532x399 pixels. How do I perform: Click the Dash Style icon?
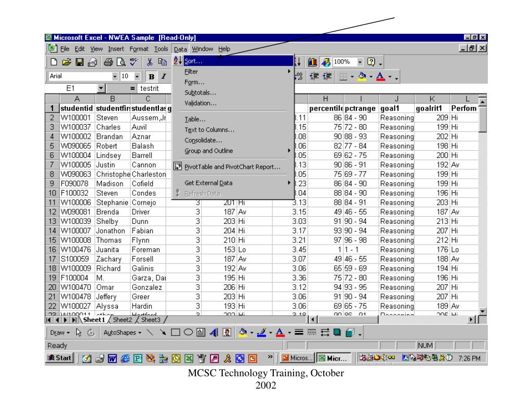[x=312, y=332]
